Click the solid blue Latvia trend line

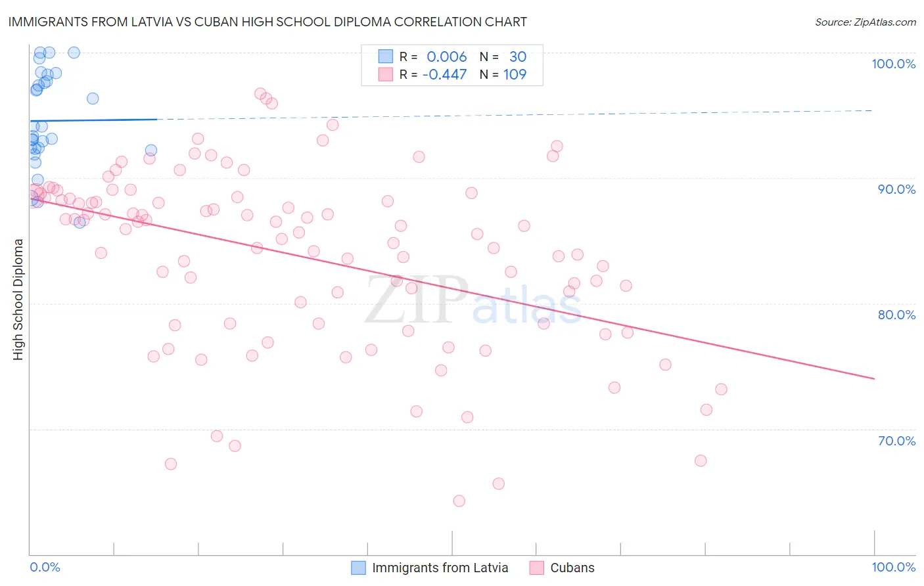point(93,120)
